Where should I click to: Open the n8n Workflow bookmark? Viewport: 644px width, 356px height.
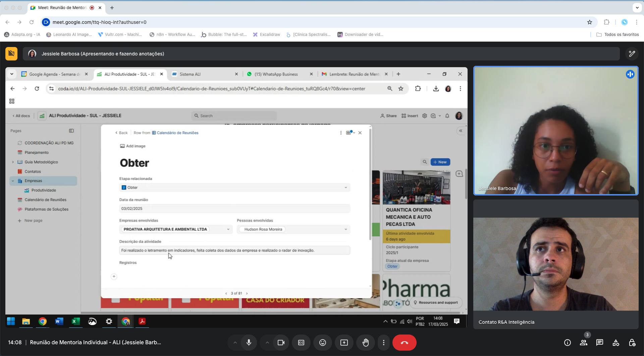(x=172, y=35)
